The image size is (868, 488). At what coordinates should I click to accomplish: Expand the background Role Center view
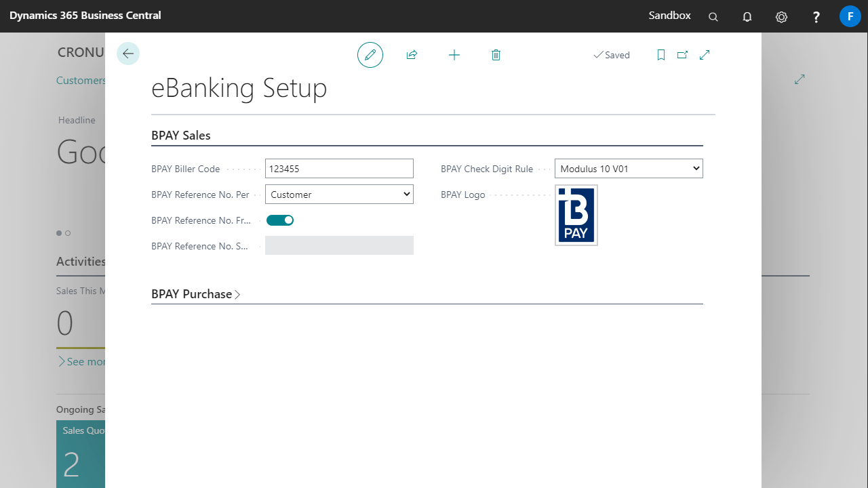point(800,79)
